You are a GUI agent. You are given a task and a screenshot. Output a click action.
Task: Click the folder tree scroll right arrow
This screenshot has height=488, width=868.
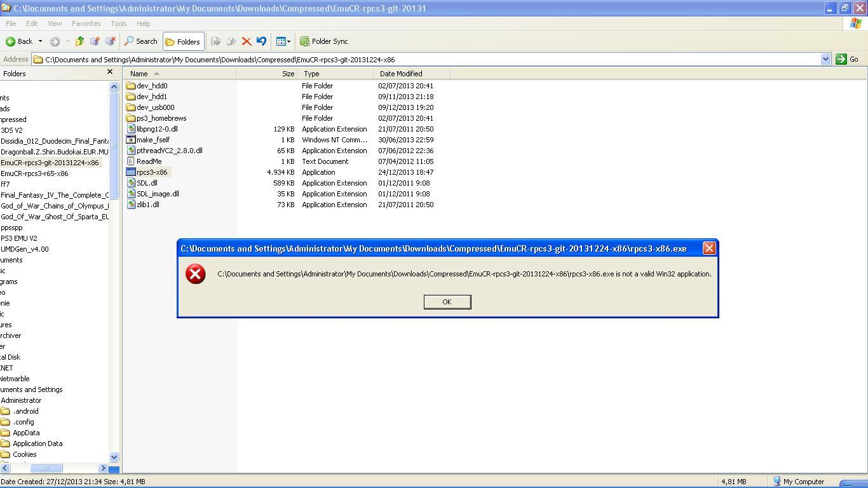pos(103,468)
